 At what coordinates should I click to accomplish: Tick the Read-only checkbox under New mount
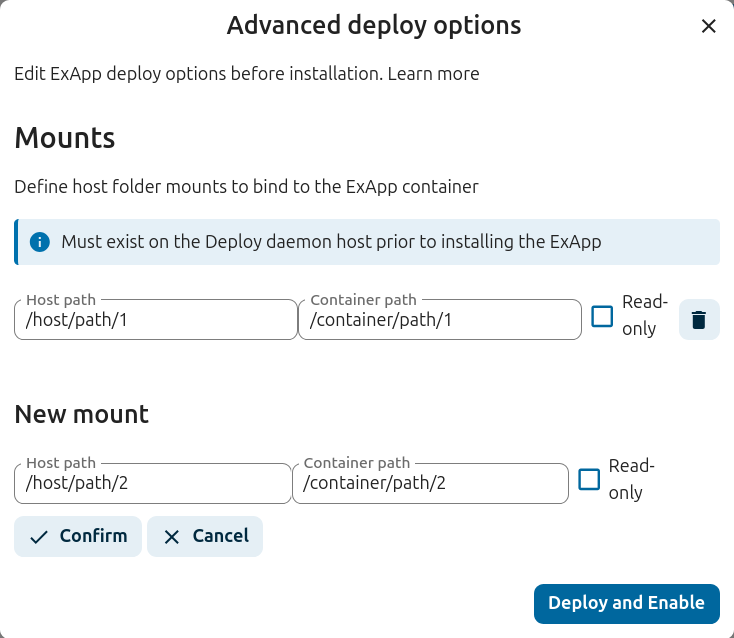589,480
